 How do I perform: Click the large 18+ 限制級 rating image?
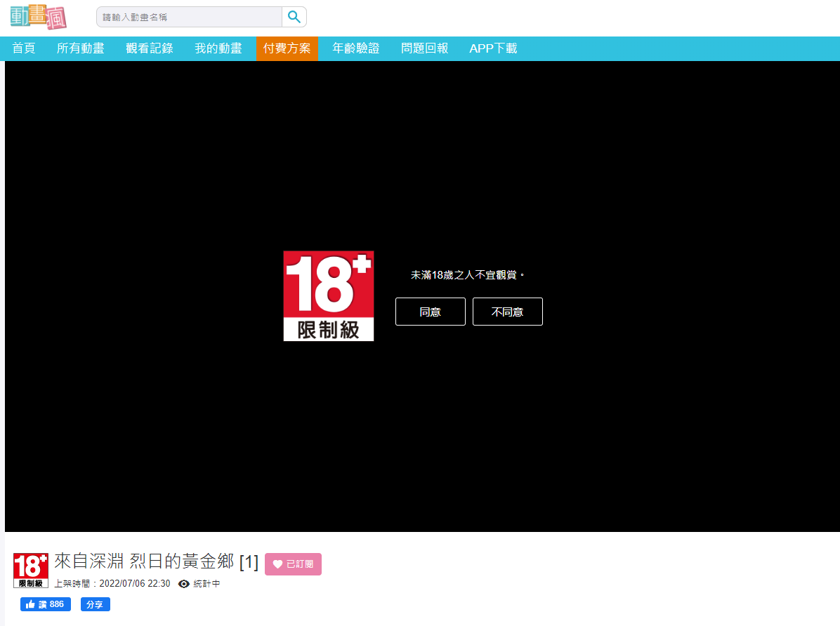pyautogui.click(x=329, y=296)
